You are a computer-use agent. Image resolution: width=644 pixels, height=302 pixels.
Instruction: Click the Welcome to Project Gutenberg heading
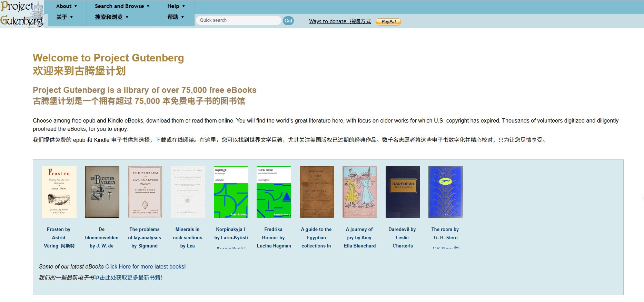[108, 58]
